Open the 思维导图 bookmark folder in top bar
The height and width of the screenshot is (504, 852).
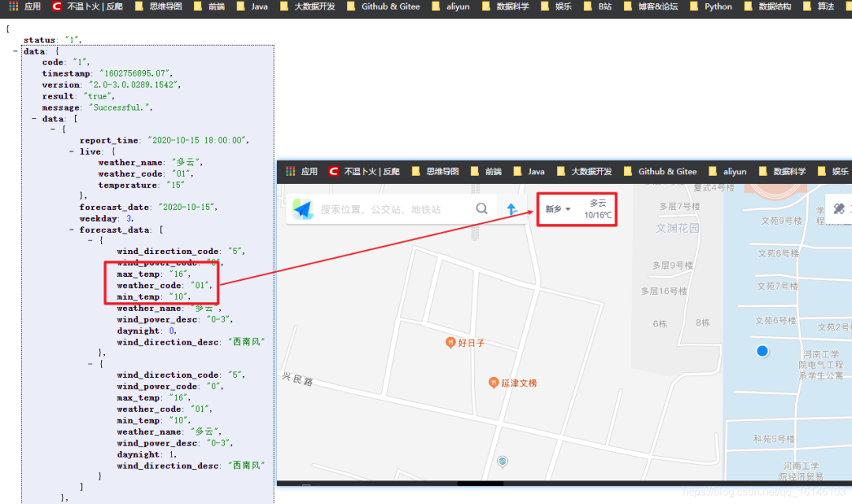159,6
